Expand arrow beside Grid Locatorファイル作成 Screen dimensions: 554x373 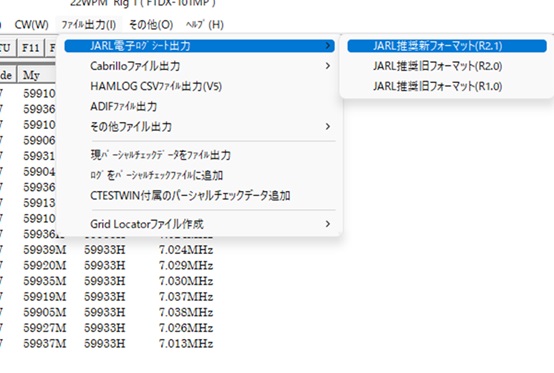[328, 224]
